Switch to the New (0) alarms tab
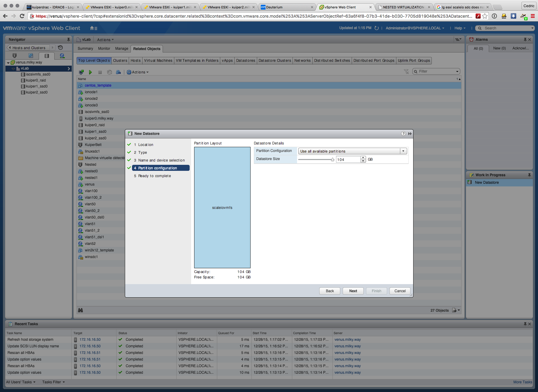The width and height of the screenshot is (538, 392). point(499,48)
